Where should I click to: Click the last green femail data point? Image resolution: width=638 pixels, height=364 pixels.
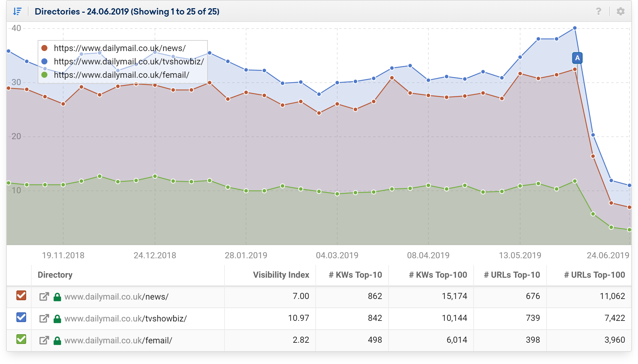pyautogui.click(x=629, y=230)
